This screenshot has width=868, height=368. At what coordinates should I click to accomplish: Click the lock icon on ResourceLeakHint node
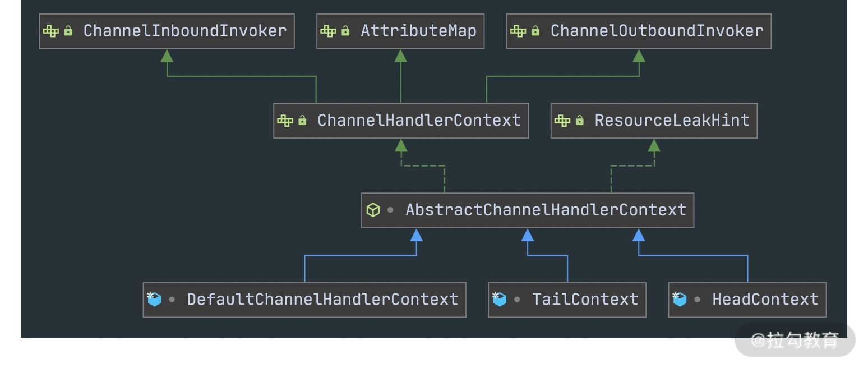580,120
